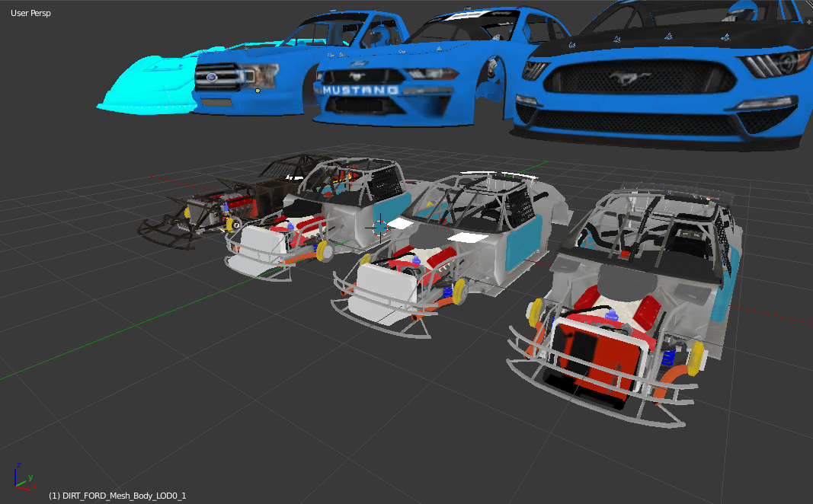Select the third chassis with white front box
The width and height of the screenshot is (813, 504).
coord(440,254)
